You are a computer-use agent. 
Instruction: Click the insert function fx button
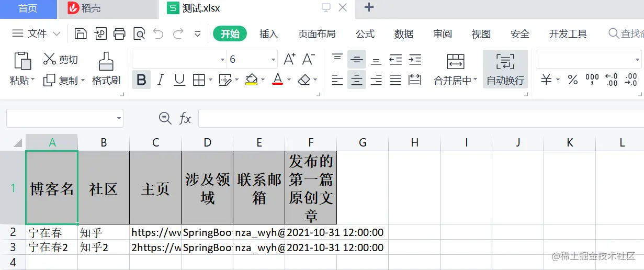(x=185, y=119)
